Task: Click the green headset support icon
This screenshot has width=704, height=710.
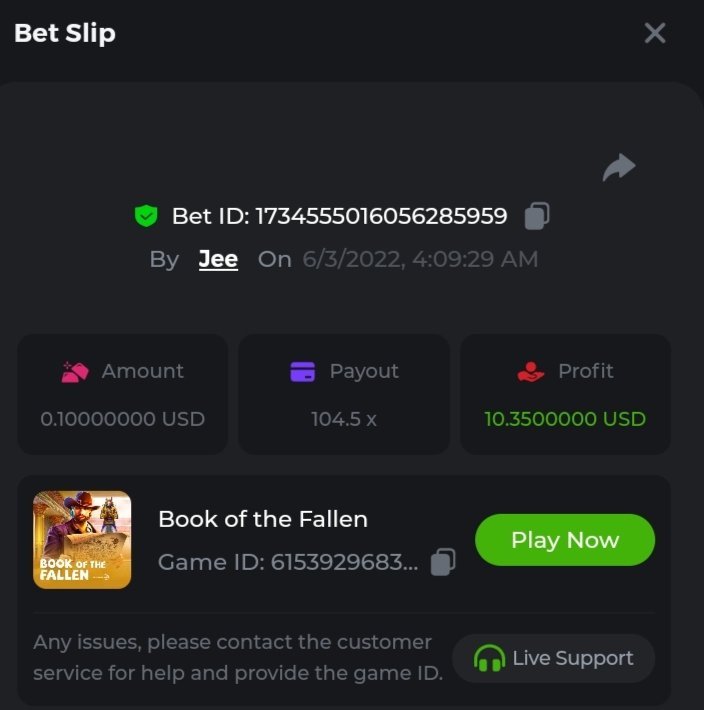Action: click(x=489, y=658)
